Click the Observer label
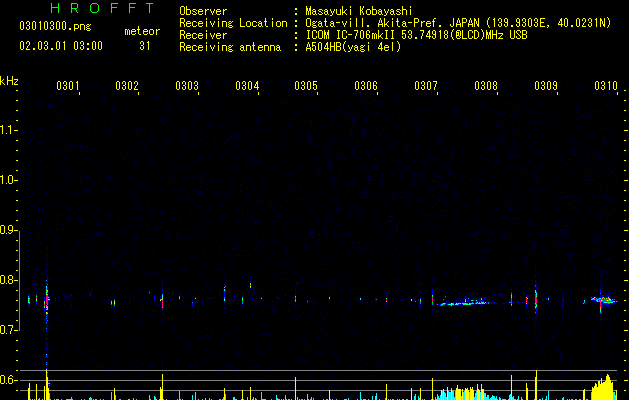 click(x=203, y=11)
